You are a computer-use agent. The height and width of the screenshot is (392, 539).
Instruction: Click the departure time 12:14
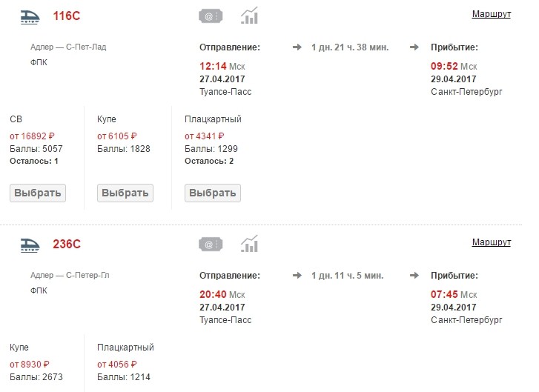(x=212, y=67)
